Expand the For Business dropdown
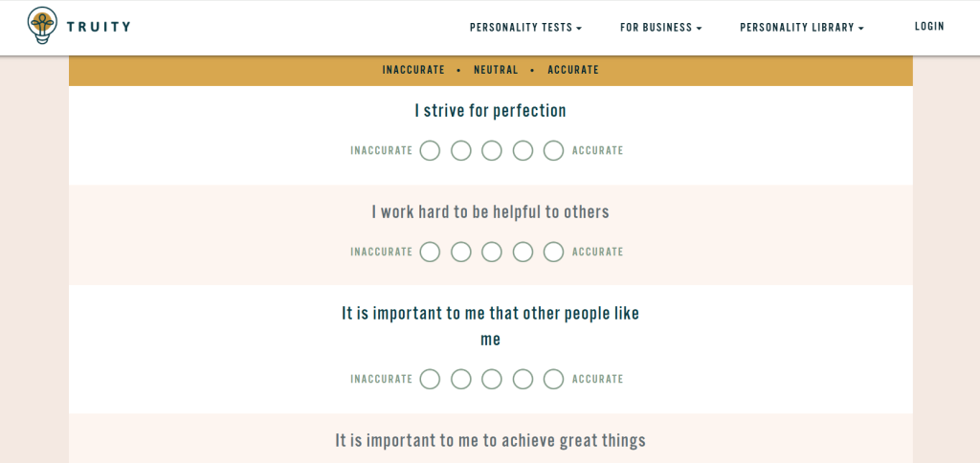The width and height of the screenshot is (980, 463). click(x=660, y=28)
